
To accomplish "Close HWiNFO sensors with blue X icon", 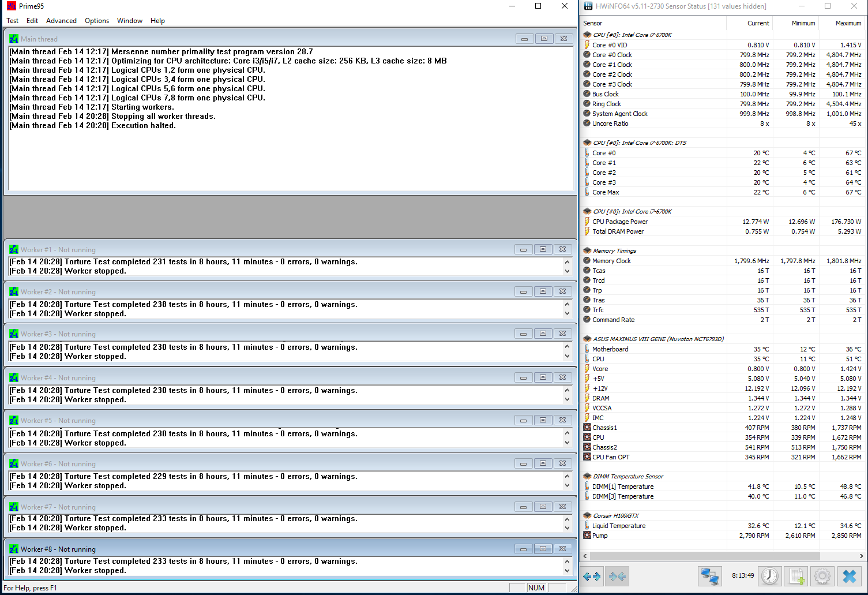I will [850, 576].
